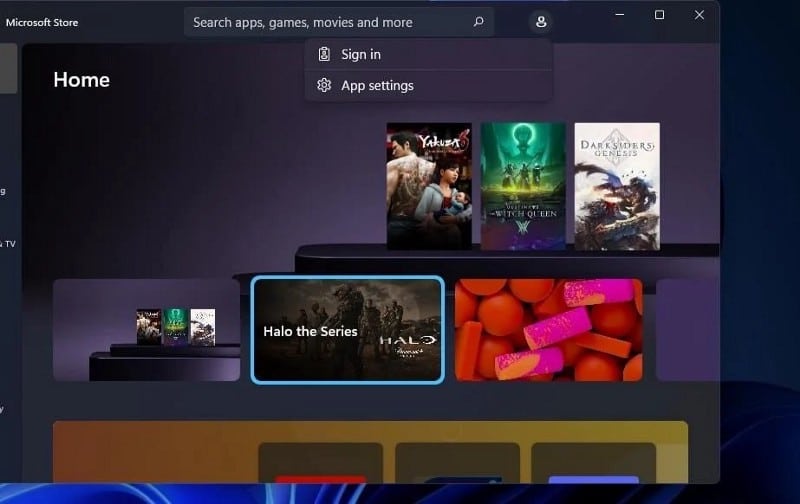800x504 pixels.
Task: Open the orange and pink spheres card
Action: coord(548,330)
